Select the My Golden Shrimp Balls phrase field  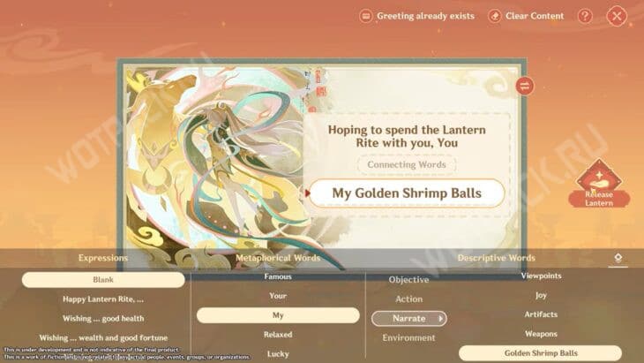point(407,193)
